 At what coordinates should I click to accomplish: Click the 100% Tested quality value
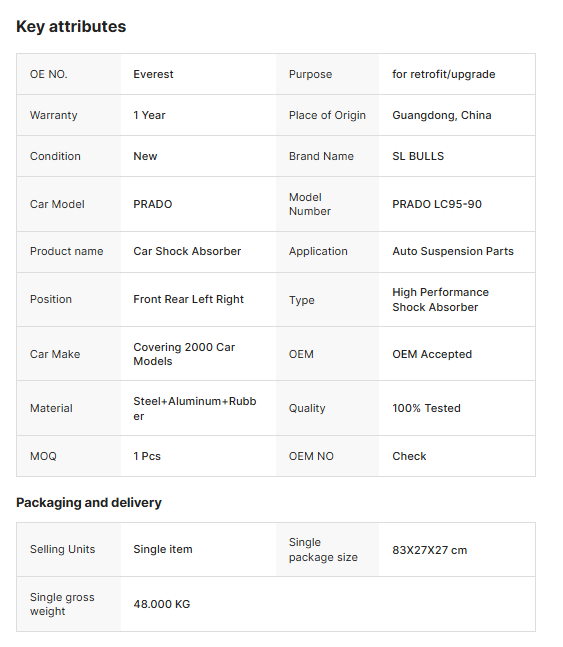(x=426, y=408)
